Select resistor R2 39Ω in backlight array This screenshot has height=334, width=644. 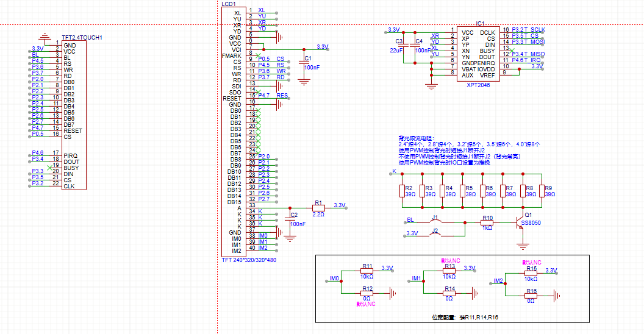402,191
